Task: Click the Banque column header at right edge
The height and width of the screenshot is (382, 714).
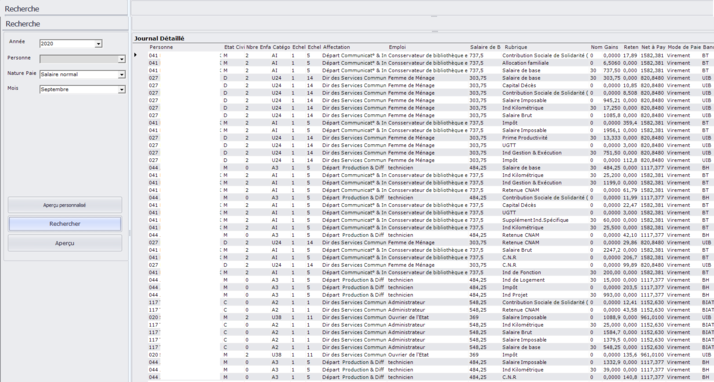Action: pyautogui.click(x=708, y=47)
